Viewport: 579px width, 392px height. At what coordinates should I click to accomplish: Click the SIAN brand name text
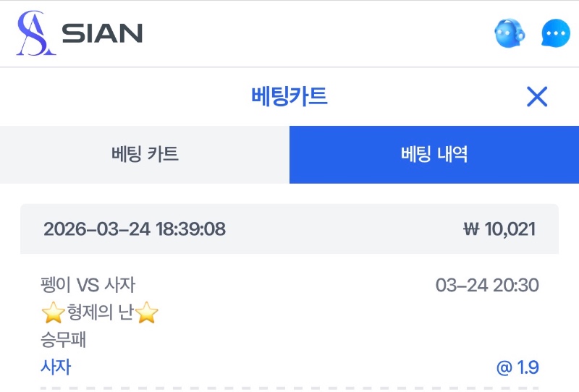[x=102, y=33]
